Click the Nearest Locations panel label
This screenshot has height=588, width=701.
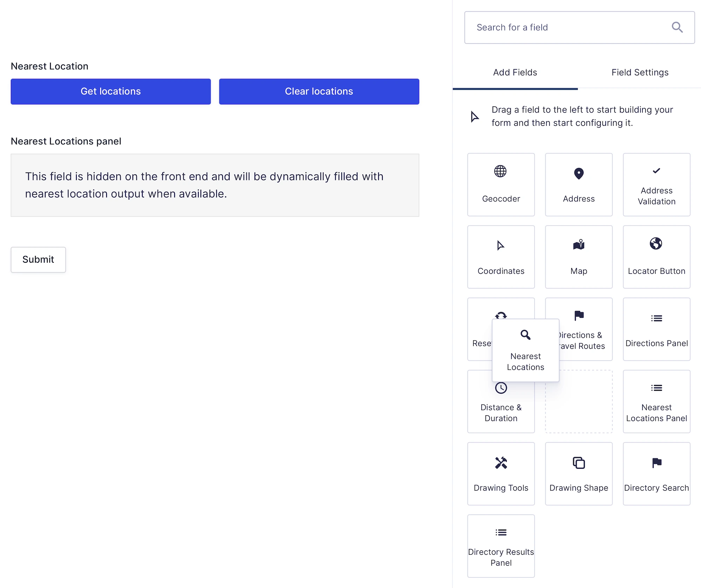click(66, 141)
